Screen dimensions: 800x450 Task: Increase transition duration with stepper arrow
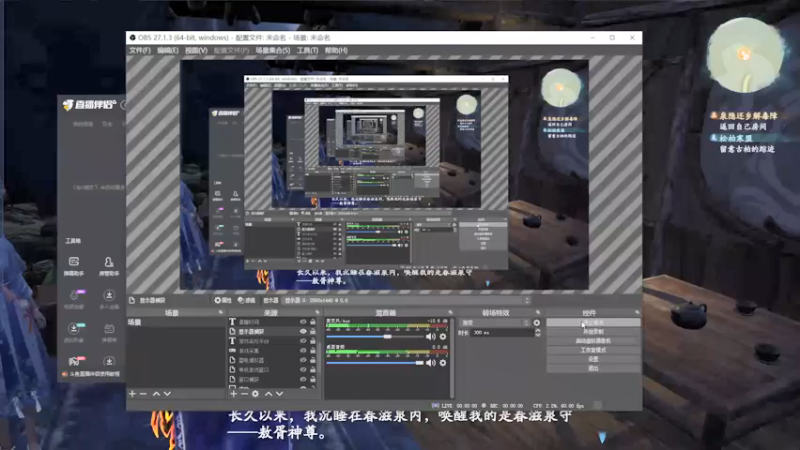(x=537, y=330)
